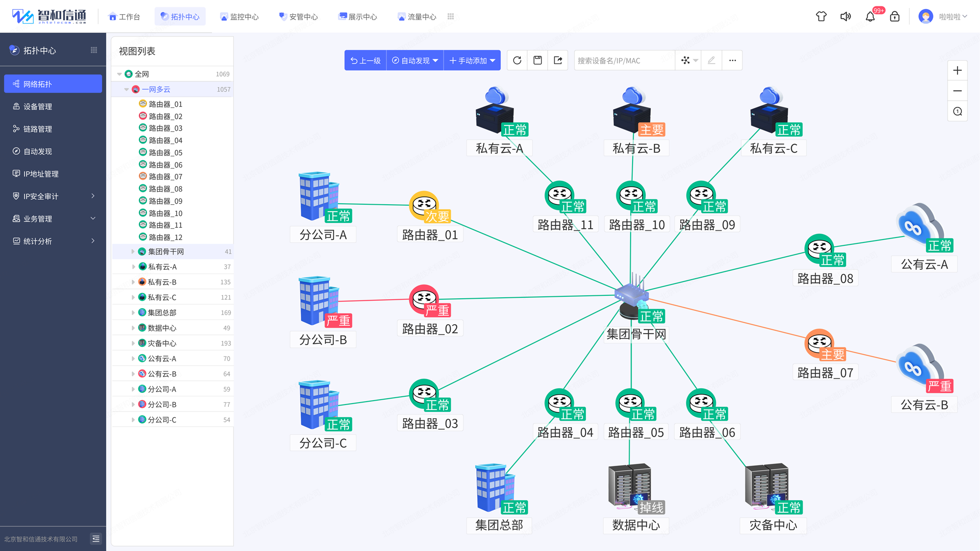The width and height of the screenshot is (980, 551).
Task: Expand the 集团总部 tree node
Action: click(133, 312)
